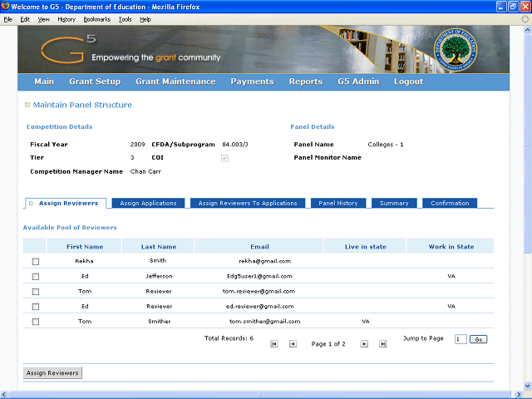Click the Department of Education seal logo
The width and height of the screenshot is (532, 399).
pyautogui.click(x=456, y=51)
